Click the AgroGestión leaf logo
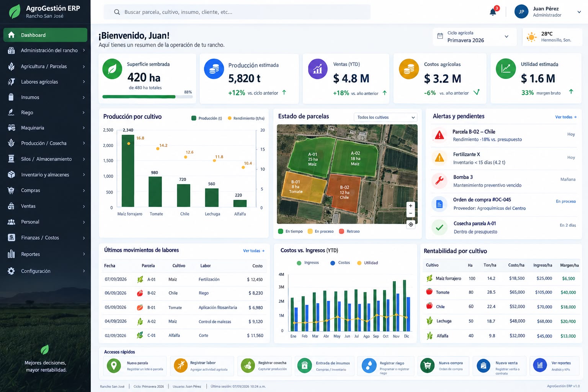The height and width of the screenshot is (392, 588). coord(15,11)
